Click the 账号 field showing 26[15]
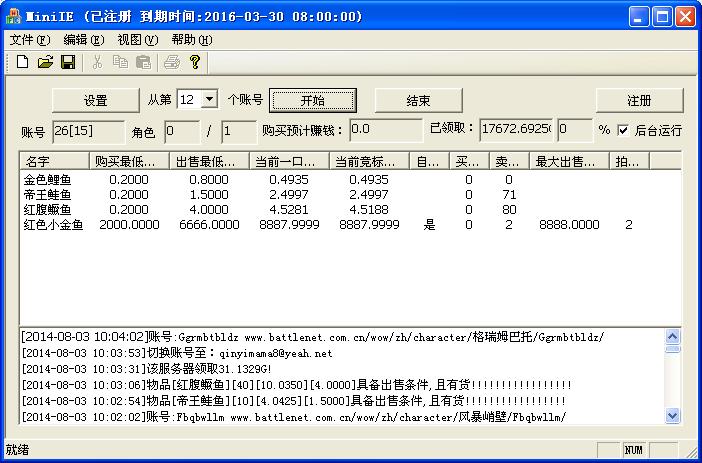The height and width of the screenshot is (463, 702). (x=89, y=131)
